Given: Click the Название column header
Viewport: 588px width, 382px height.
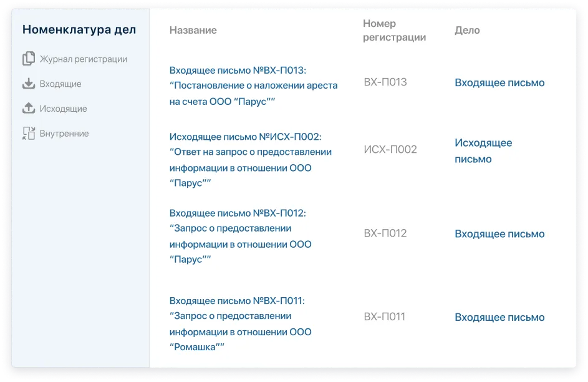Looking at the screenshot, I should (193, 30).
